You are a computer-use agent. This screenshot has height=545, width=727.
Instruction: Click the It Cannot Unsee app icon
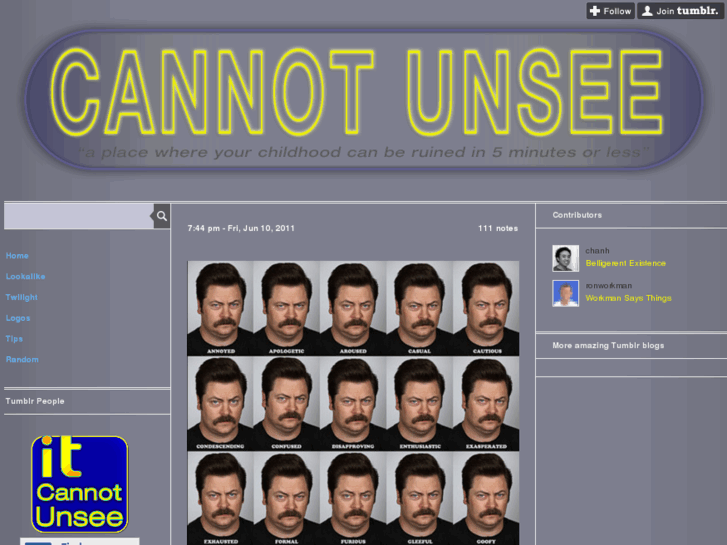tap(80, 484)
